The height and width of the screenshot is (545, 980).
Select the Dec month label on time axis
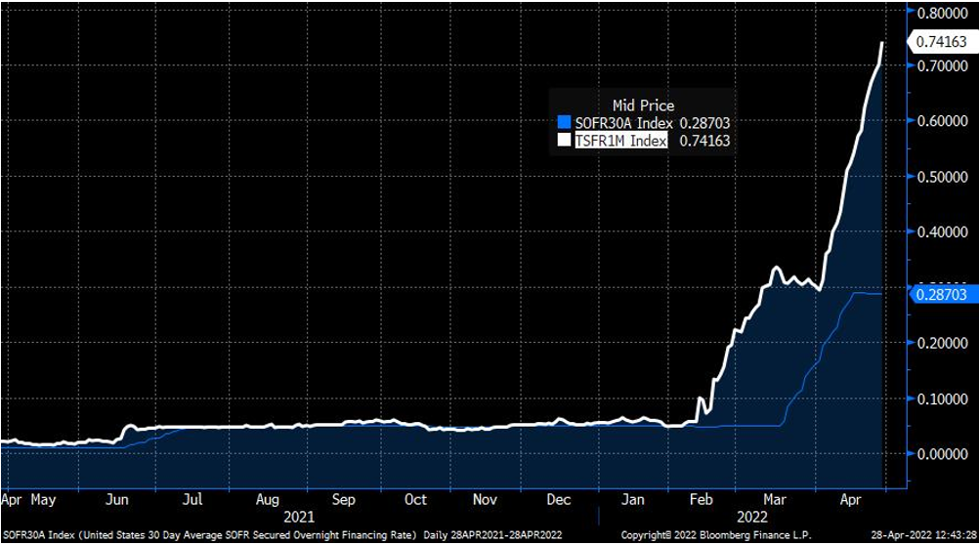pos(560,499)
